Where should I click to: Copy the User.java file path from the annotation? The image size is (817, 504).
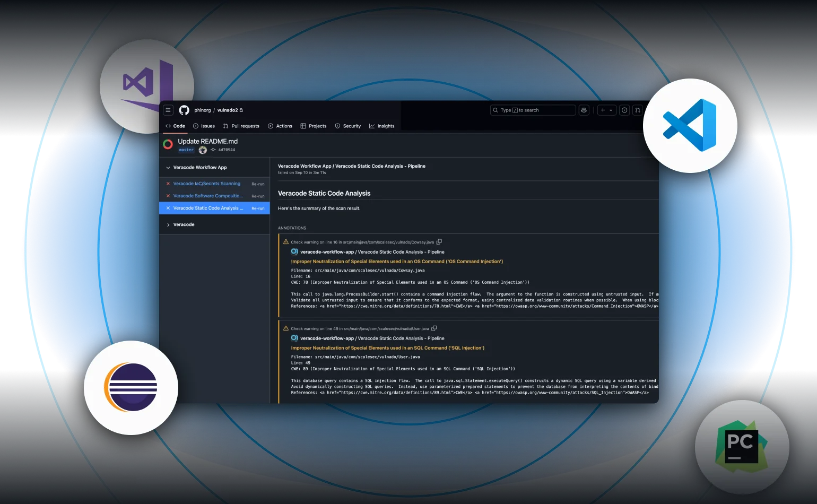434,328
